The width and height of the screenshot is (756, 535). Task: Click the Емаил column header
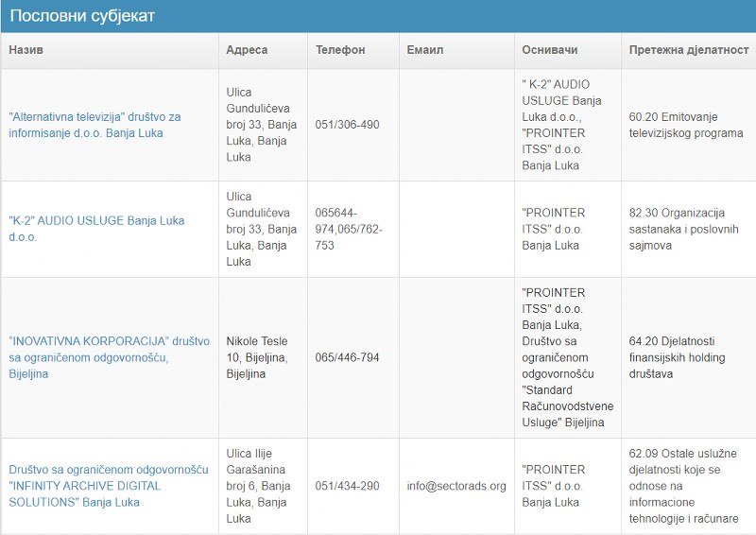(425, 50)
